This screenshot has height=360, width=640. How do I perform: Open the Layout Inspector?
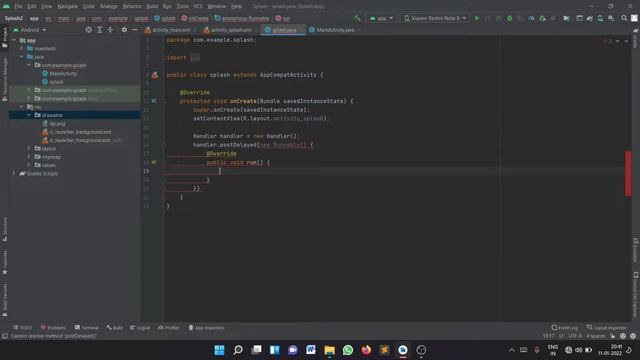tap(607, 328)
